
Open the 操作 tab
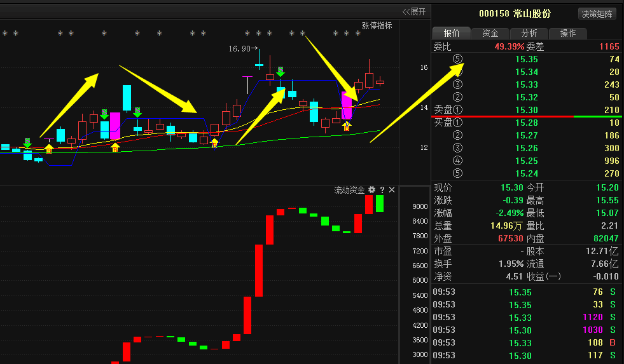click(x=567, y=33)
